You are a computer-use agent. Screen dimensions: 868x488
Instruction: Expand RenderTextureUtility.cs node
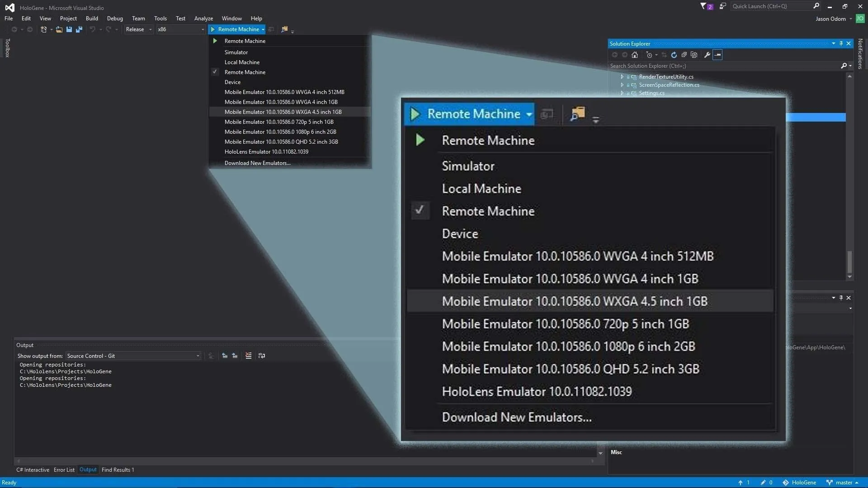(622, 77)
